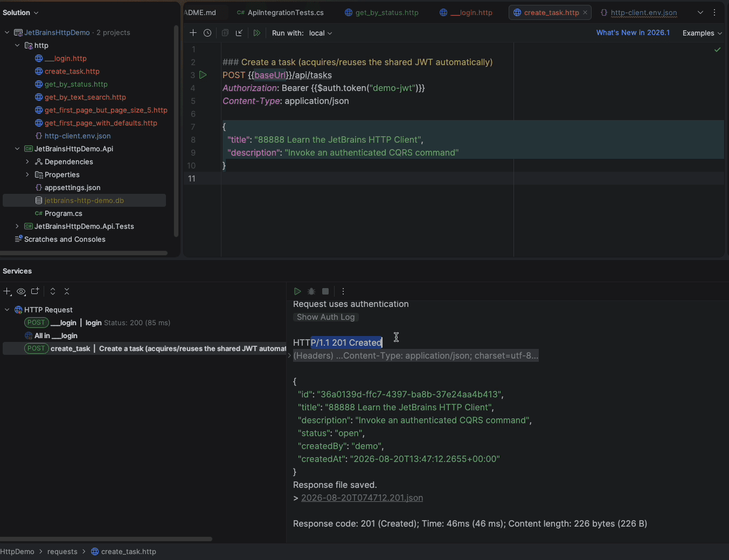This screenshot has height=560, width=729.
Task: Click line 11 in the editor
Action: 454,178
